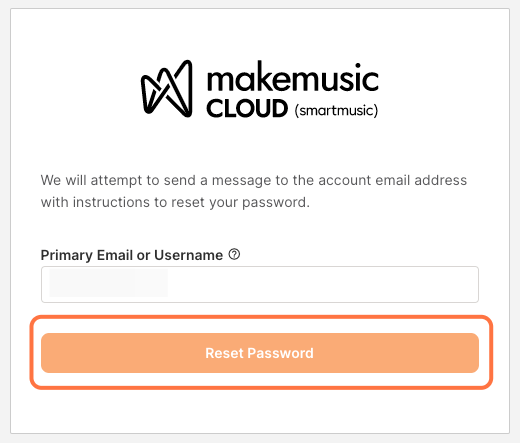Screen dimensions: 520x443
Task: Click the word 'message' in the instructions
Action: pos(242,181)
